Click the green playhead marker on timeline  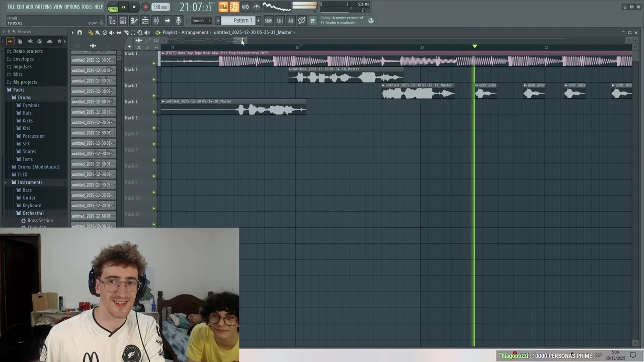(474, 46)
